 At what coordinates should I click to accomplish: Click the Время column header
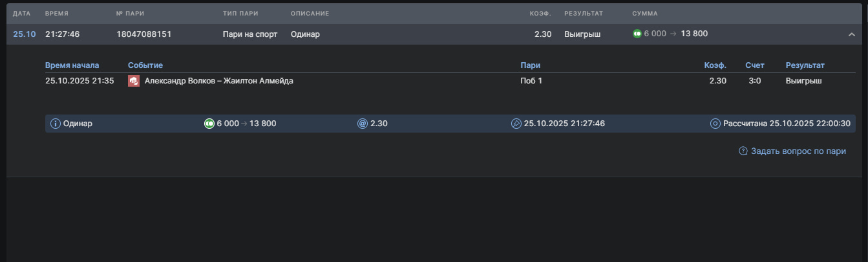pos(57,14)
